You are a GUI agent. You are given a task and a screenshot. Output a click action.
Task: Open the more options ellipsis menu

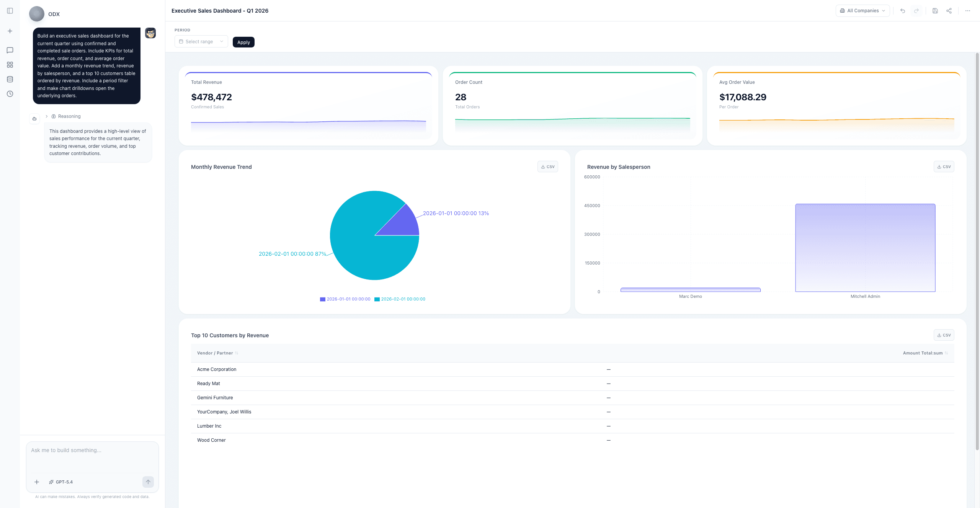(x=967, y=10)
